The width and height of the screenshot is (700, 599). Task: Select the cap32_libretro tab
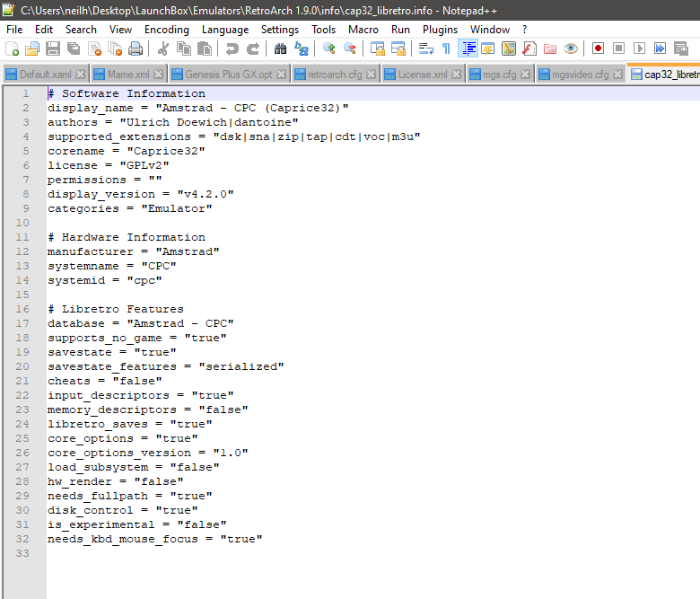tap(665, 75)
